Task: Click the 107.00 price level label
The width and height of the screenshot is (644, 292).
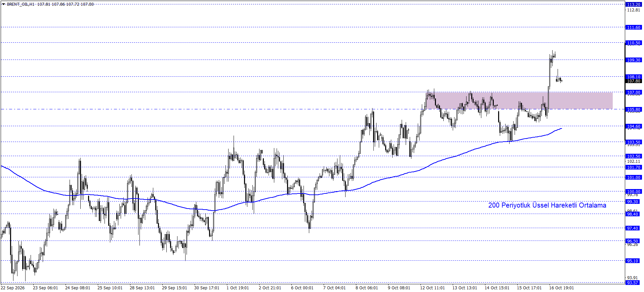Action: tap(634, 92)
